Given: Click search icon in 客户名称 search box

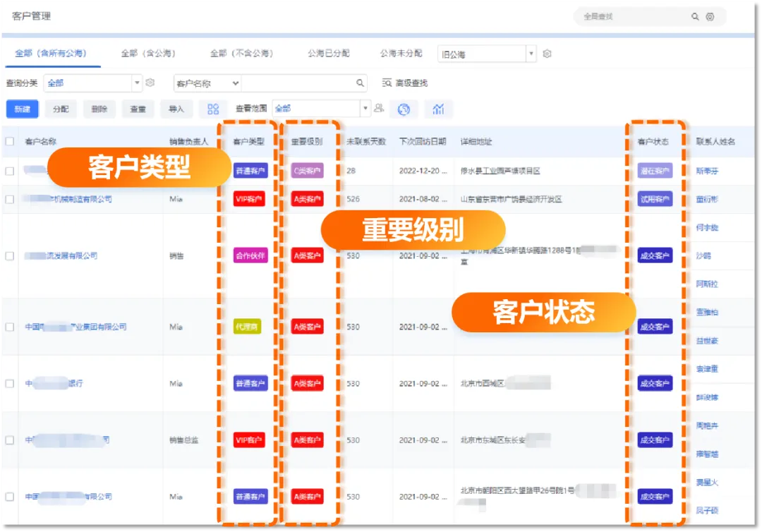Looking at the screenshot, I should click(x=360, y=83).
